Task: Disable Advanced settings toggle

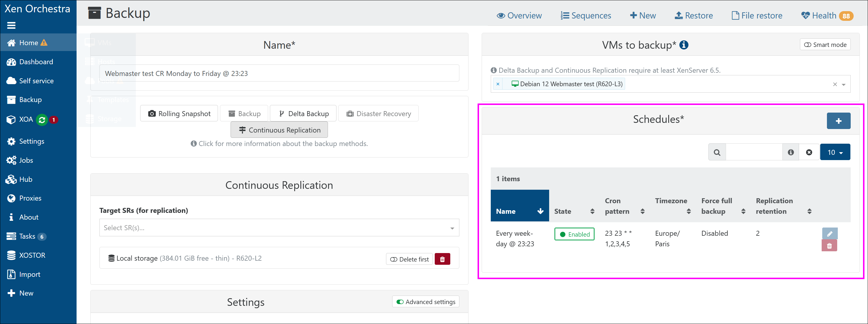Action: click(x=426, y=302)
